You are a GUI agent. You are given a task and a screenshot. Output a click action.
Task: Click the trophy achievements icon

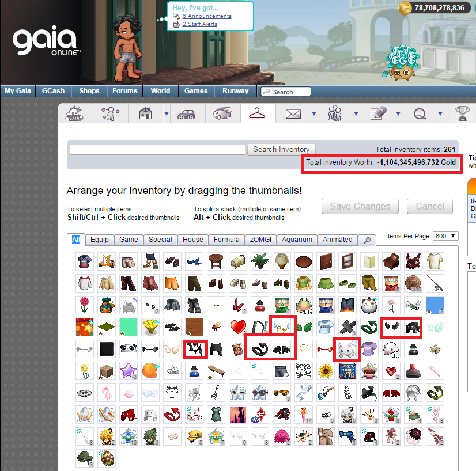click(462, 113)
